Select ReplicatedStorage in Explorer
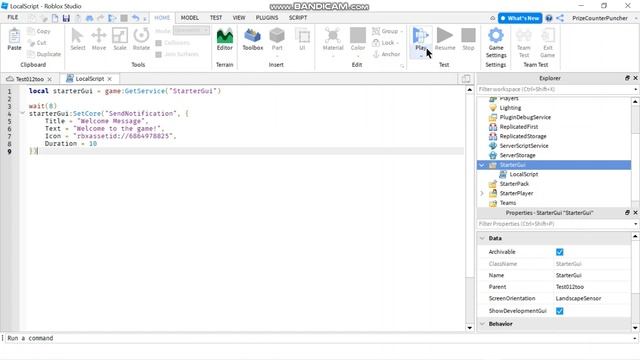640x360 pixels. [523, 136]
